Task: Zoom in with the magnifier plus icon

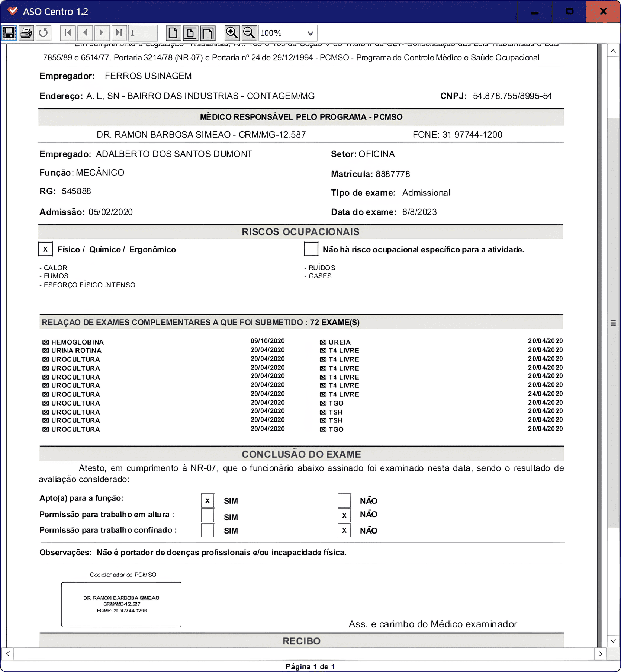Action: [x=232, y=33]
